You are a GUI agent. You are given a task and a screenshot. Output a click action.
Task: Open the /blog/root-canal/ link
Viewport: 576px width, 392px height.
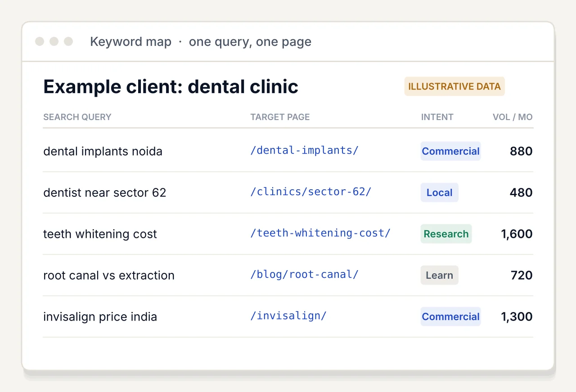(x=304, y=274)
